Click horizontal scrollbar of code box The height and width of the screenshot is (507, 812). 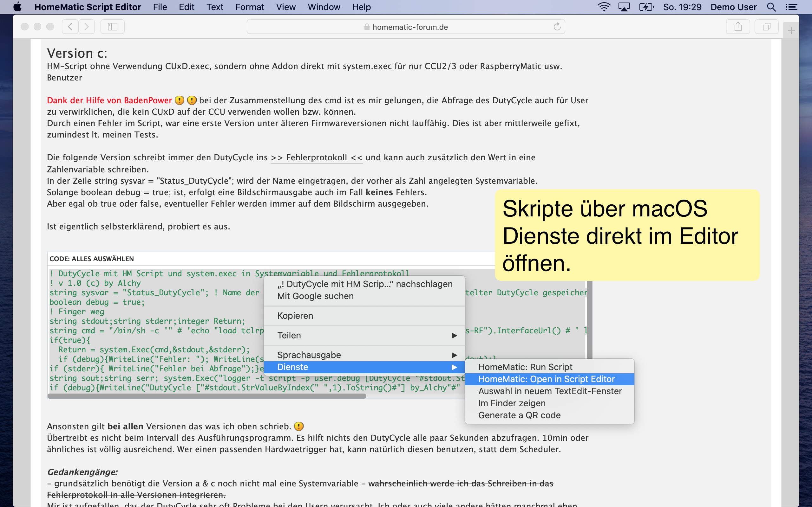[206, 396]
